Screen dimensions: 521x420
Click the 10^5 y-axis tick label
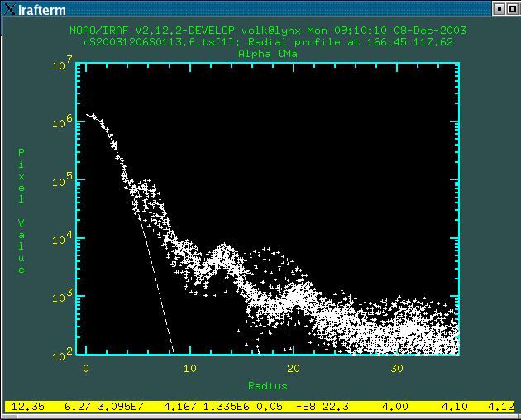[x=62, y=179]
